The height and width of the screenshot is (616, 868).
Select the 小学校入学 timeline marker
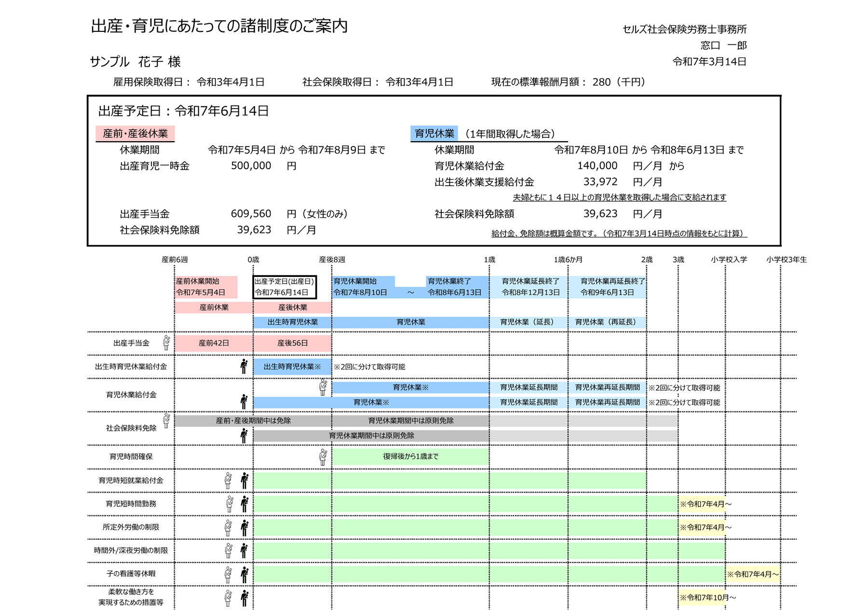point(729,260)
